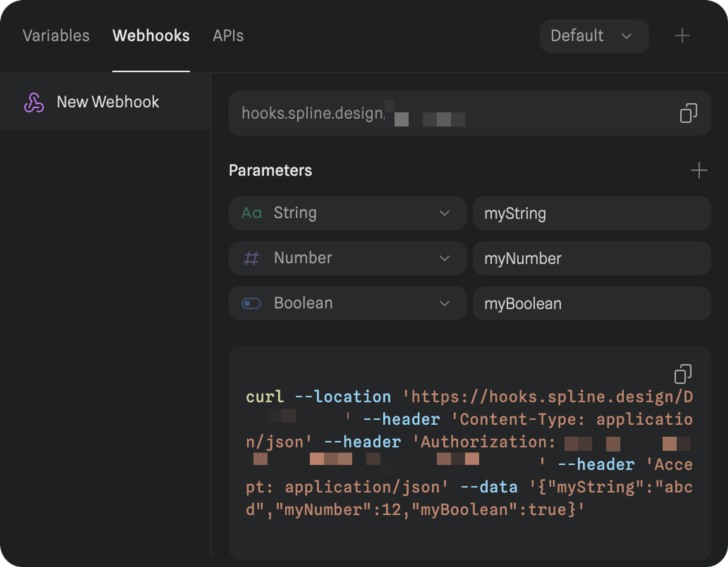Copy the webhook URL with copy icon
The image size is (728, 567).
(x=688, y=113)
